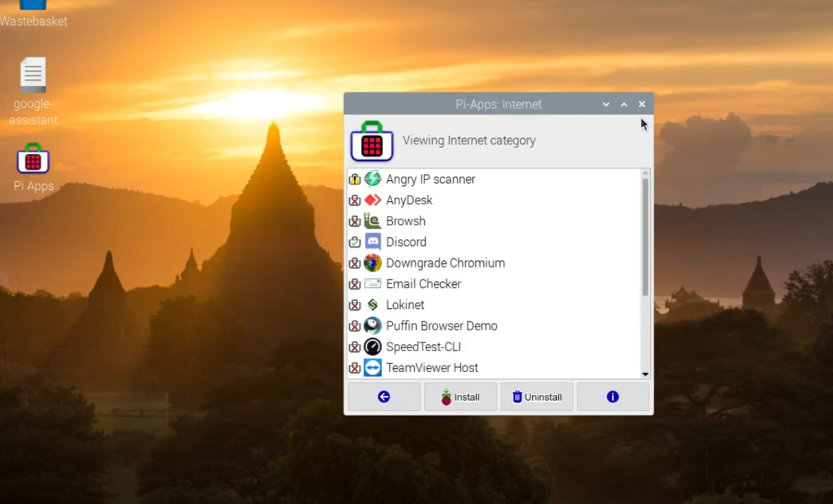Click the installed checkmark beside Discord

[x=355, y=242]
